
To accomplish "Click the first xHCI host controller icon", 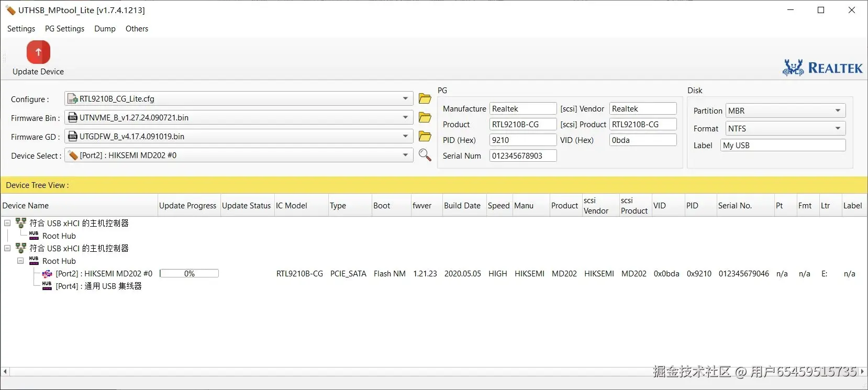I will [21, 223].
